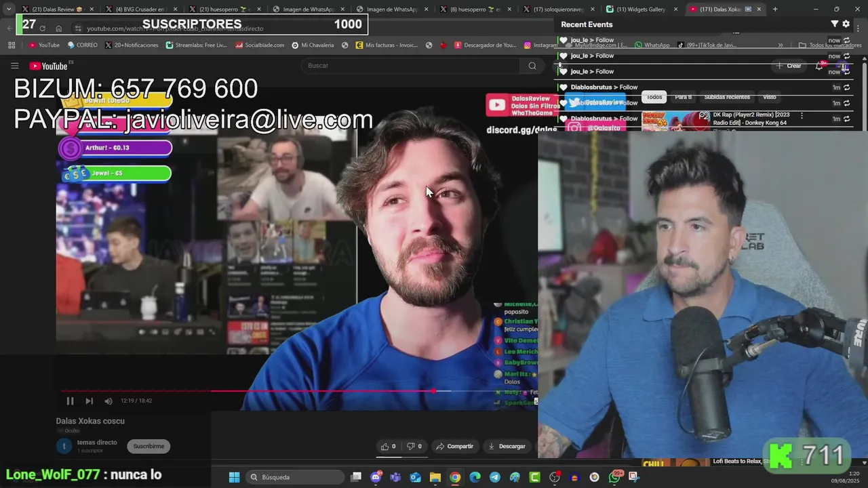The width and height of the screenshot is (868, 488).
Task: Like the Dalas Xokas coscu video
Action: (x=389, y=446)
